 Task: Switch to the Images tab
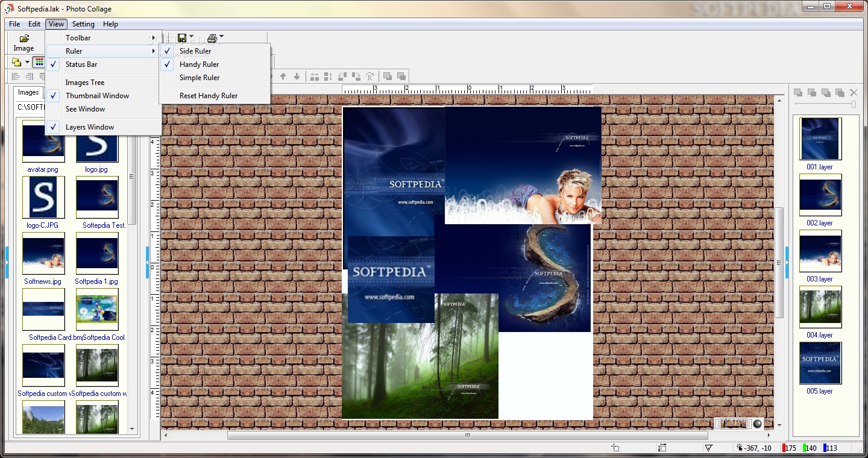point(28,92)
